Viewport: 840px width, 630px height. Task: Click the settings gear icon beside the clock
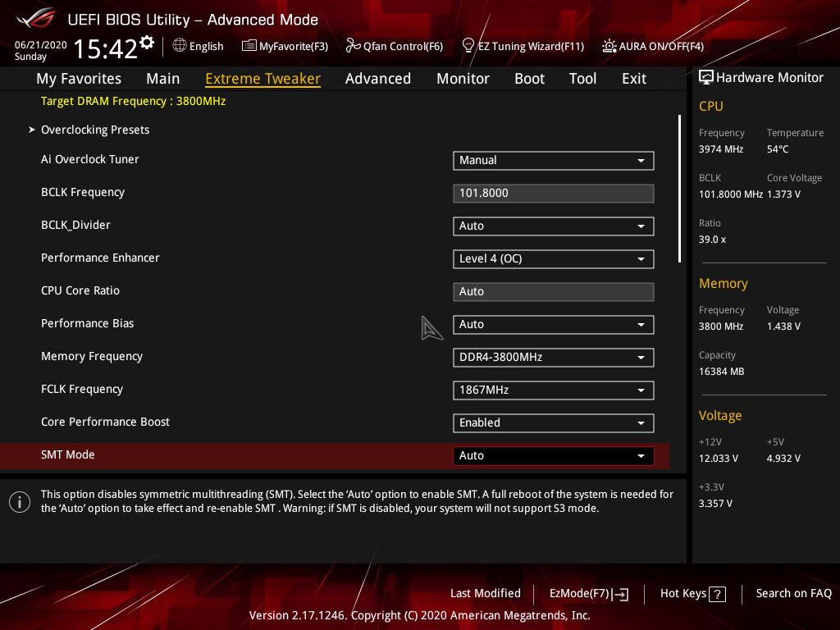tap(146, 43)
